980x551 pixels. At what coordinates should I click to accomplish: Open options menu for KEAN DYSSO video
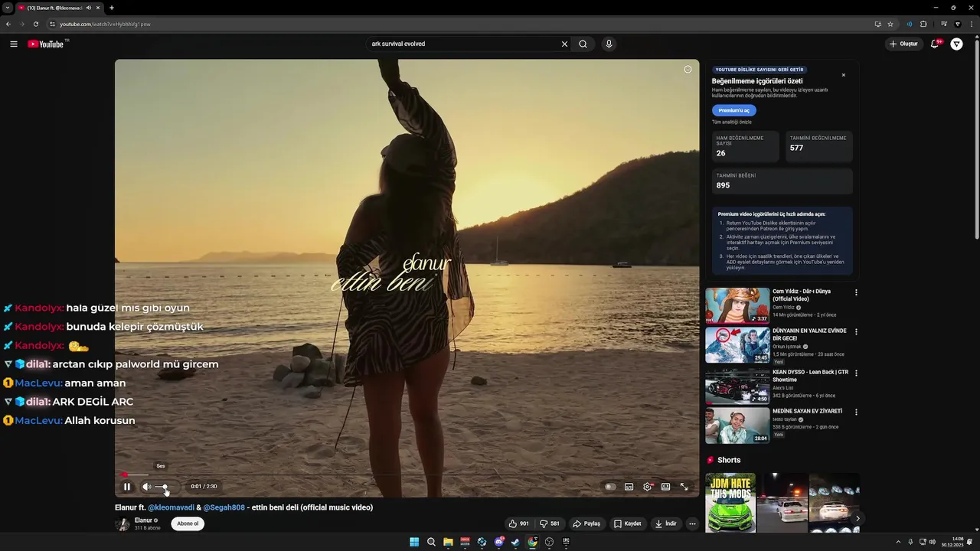click(856, 373)
